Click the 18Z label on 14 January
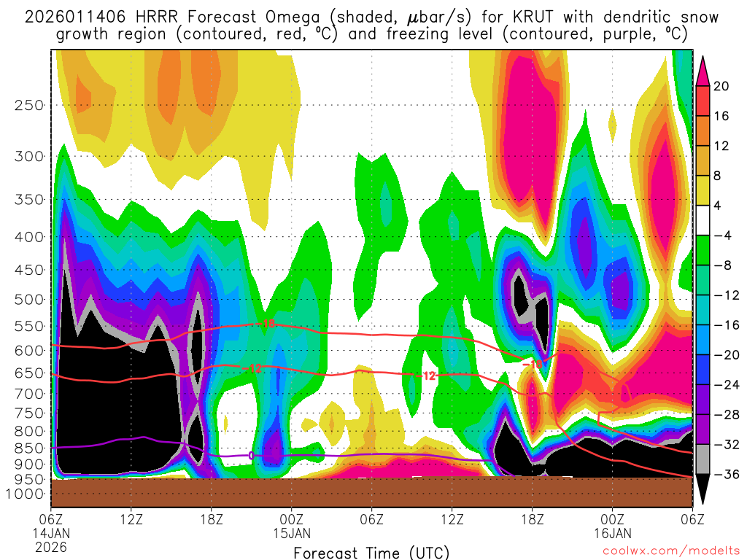747x560 pixels. click(212, 519)
